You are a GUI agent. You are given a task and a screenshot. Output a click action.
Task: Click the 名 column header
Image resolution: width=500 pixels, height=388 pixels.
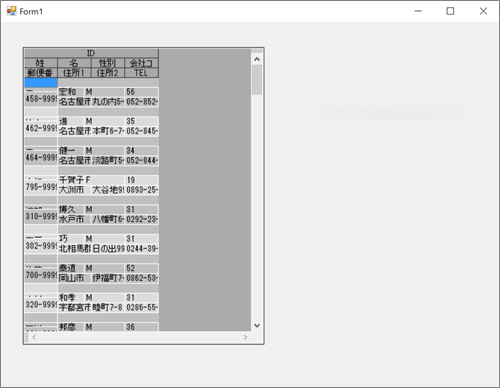74,63
